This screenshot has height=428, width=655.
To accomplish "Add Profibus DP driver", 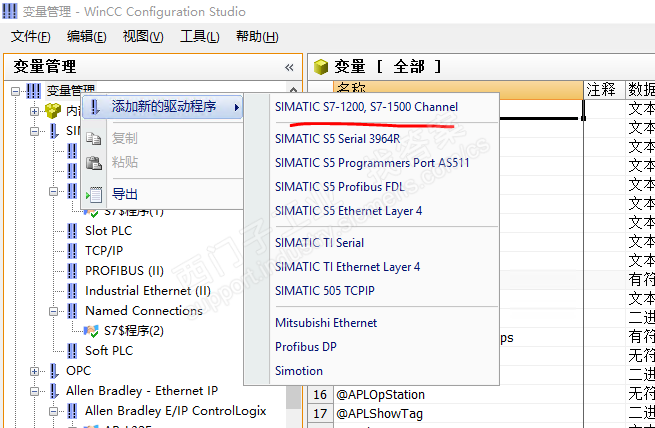I will 306,347.
